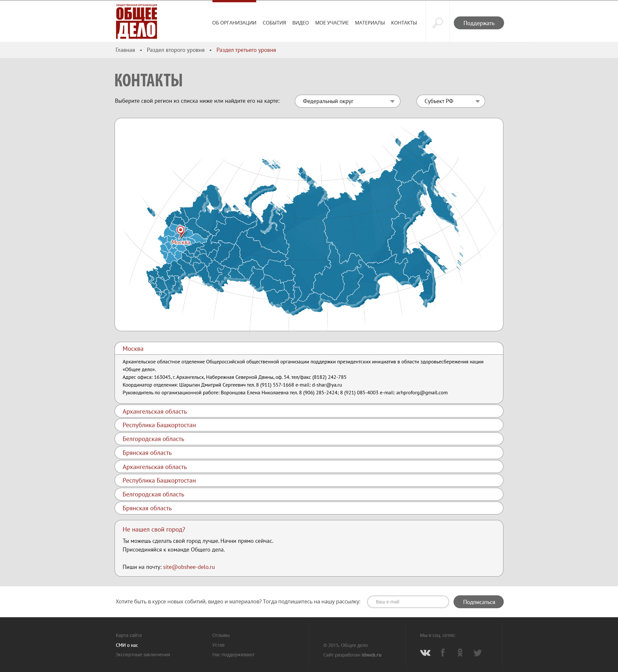
Task: Select Материалы in the top navigation
Action: [x=370, y=23]
